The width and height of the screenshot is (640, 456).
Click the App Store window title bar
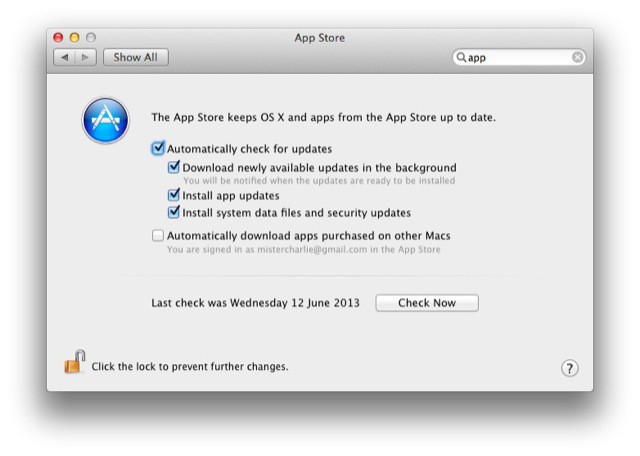319,38
